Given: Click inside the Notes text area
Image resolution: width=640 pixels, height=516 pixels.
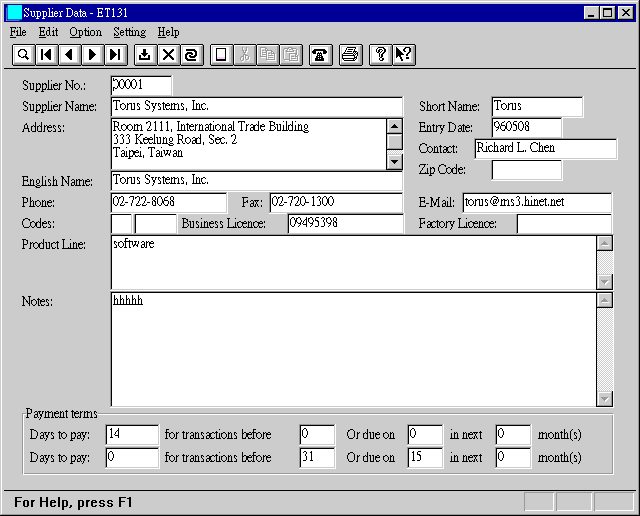Looking at the screenshot, I should coord(353,349).
